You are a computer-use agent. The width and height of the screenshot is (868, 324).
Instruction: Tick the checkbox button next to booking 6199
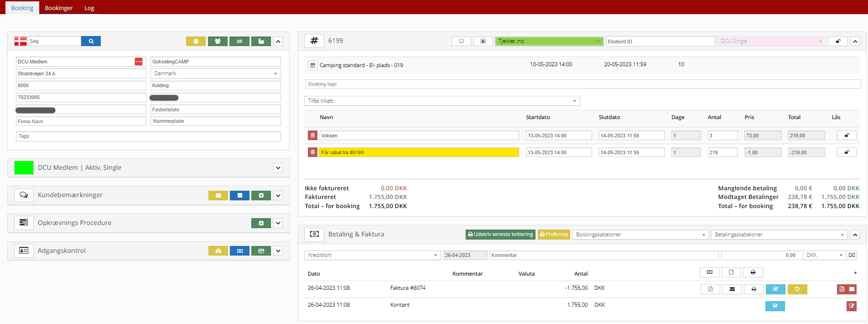point(461,41)
